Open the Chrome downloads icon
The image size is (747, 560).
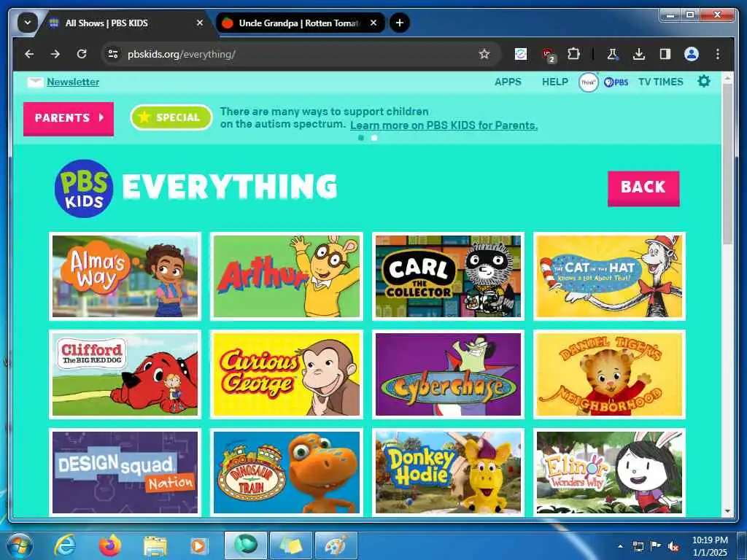tap(639, 54)
